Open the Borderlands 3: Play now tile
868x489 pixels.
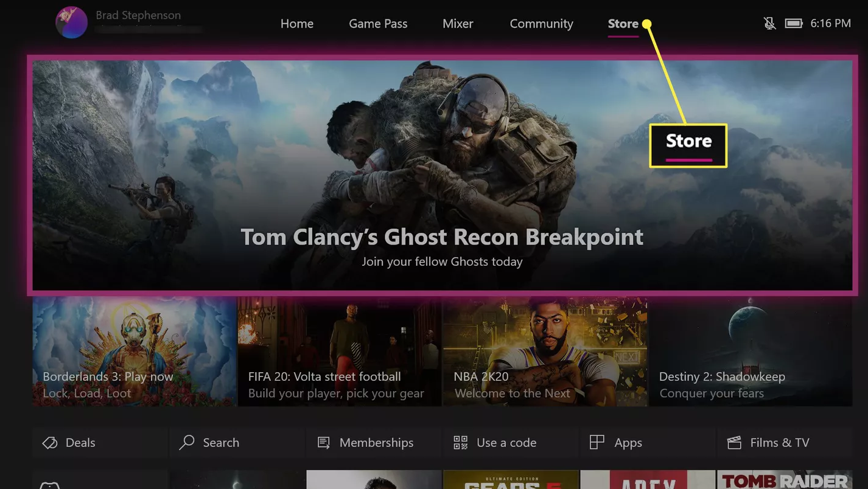click(x=135, y=352)
